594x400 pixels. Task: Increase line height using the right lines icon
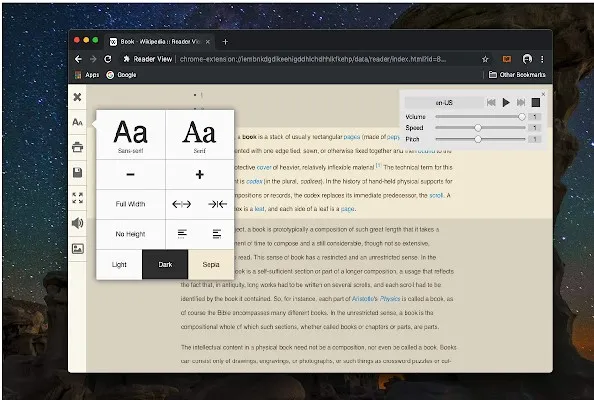point(217,234)
